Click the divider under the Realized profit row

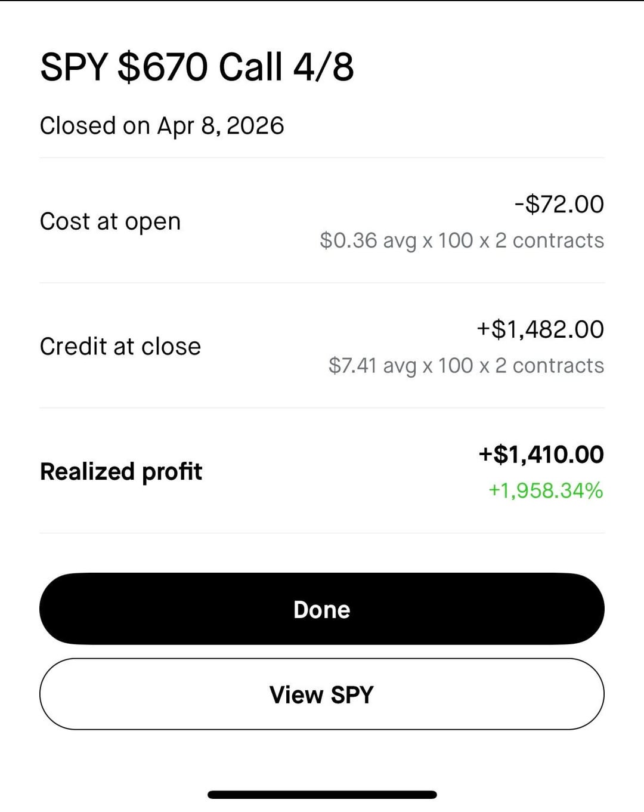[x=322, y=533]
